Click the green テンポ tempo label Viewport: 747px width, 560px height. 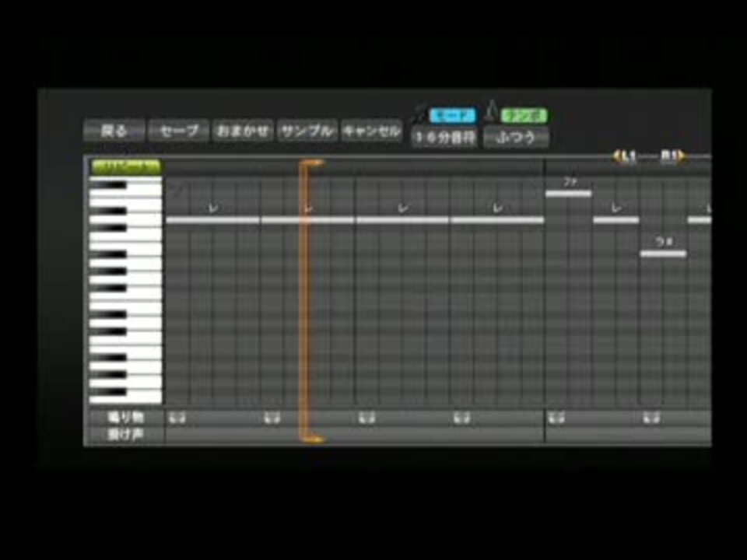[x=524, y=116]
